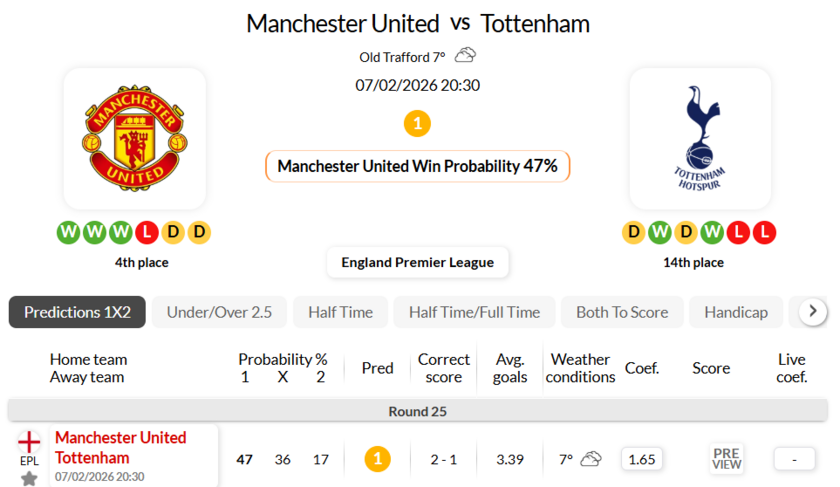Viewport: 840px width, 487px height.
Task: Click the weather icon in the match row
Action: point(591,459)
